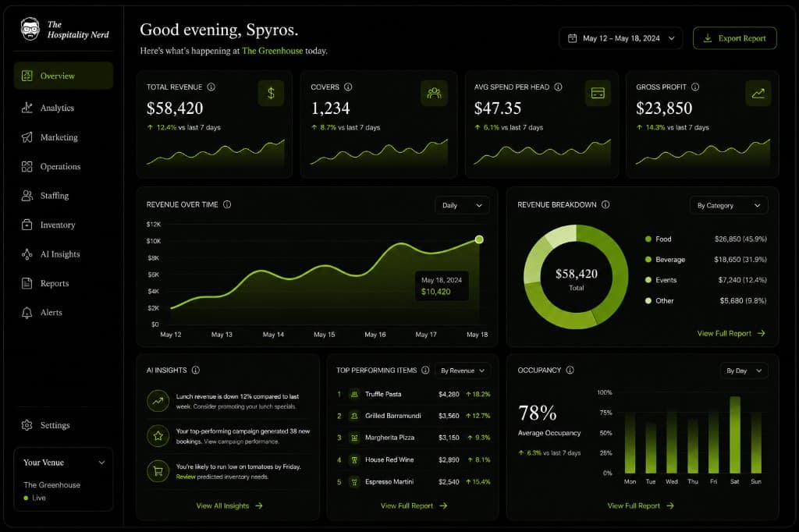Click the Settings gear icon
Screen dimensions: 799x532
point(27,425)
